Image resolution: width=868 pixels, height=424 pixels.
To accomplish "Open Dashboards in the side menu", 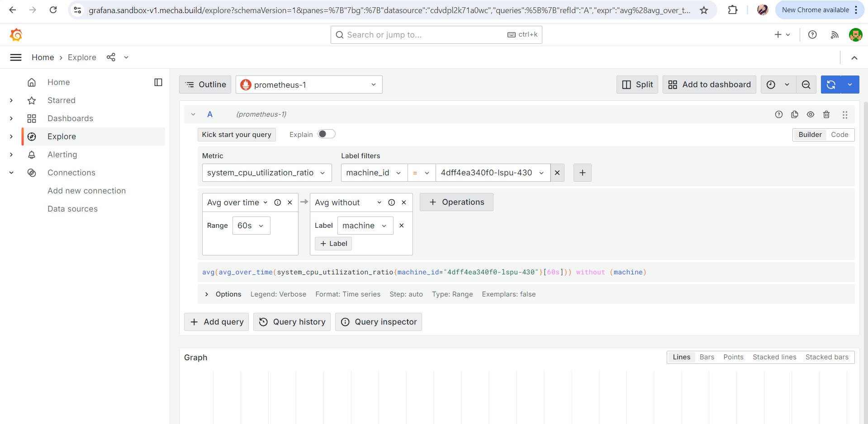I will pyautogui.click(x=70, y=118).
